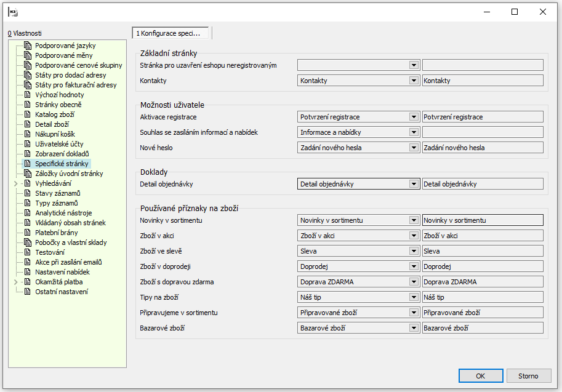
Task: Click the Potvrzení registrace text field
Action: pos(483,117)
